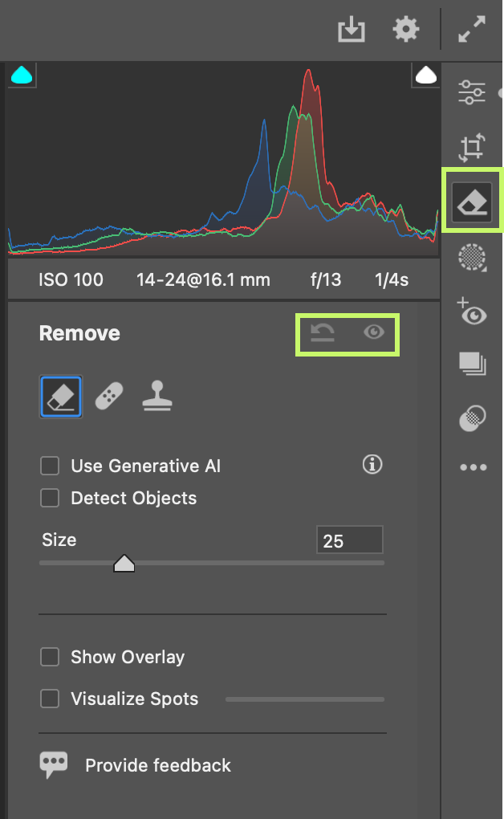Click the 1/4s shutter speed text
This screenshot has width=504, height=819.
click(x=392, y=280)
